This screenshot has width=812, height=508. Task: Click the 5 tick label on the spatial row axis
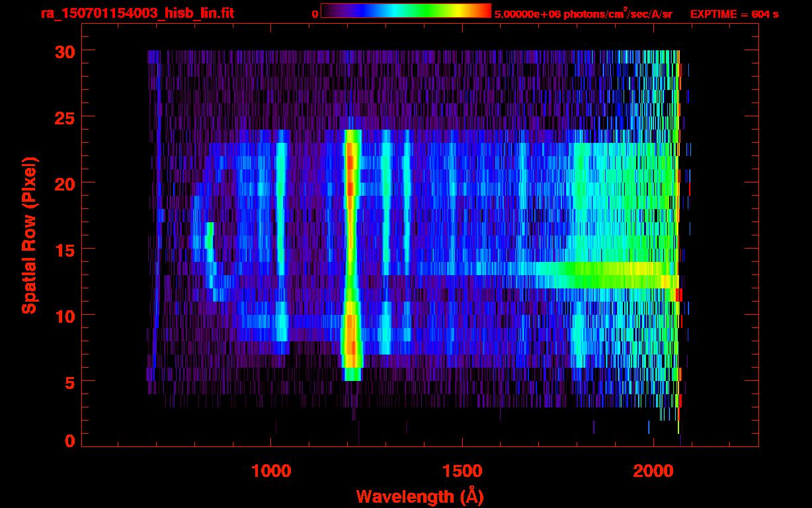click(69, 382)
